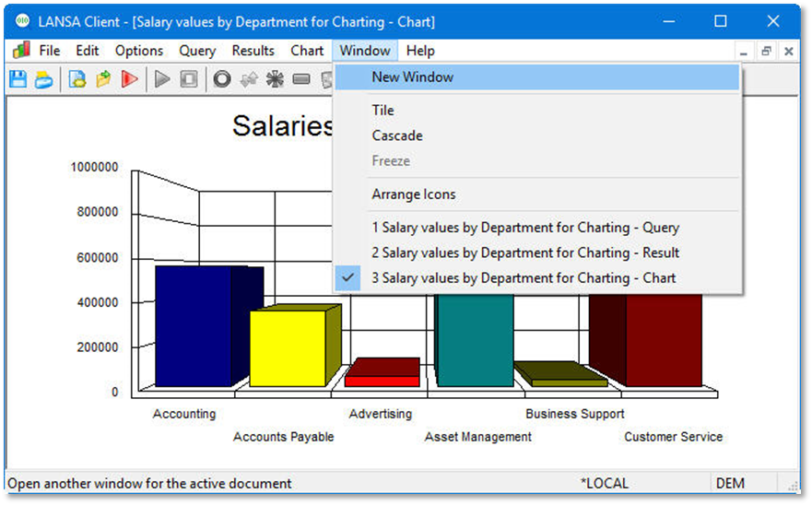Image resolution: width=812 pixels, height=505 pixels.
Task: Open the Edit menu
Action: coord(87,51)
